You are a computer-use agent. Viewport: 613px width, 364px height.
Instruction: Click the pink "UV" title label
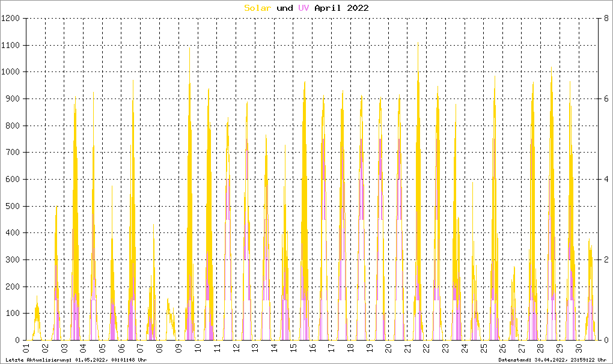point(303,8)
